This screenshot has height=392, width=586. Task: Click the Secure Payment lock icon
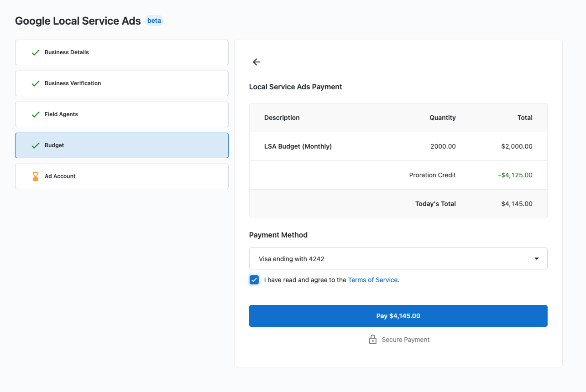[x=373, y=340]
